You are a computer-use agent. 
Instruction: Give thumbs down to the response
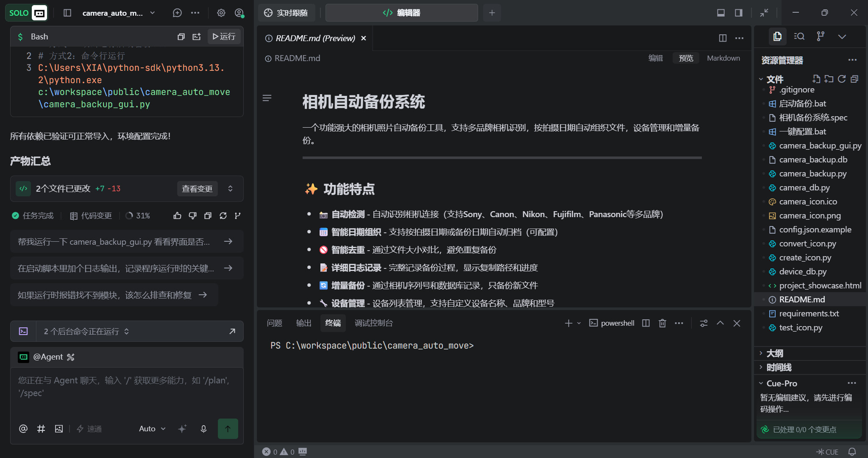coord(192,216)
